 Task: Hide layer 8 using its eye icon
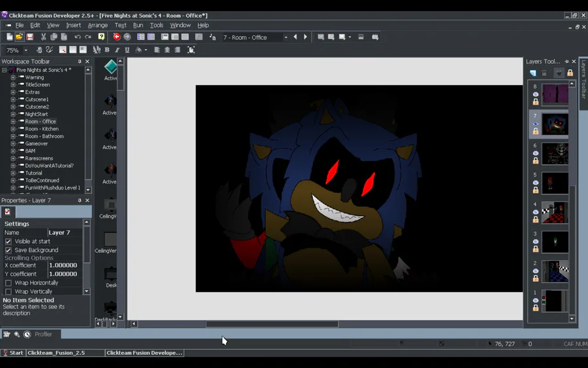point(536,94)
